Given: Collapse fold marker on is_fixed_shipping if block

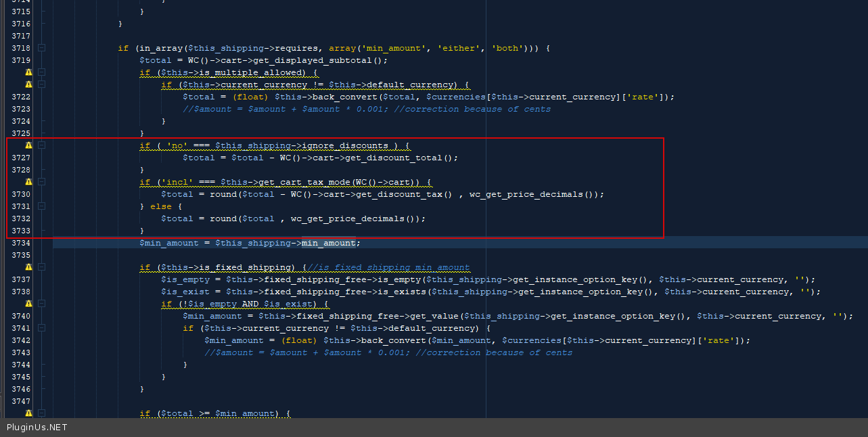Looking at the screenshot, I should tap(41, 267).
